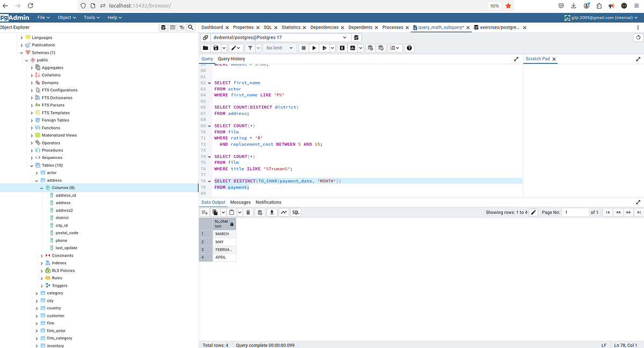Open the Tools menu
The width and height of the screenshot is (644, 348).
point(90,17)
